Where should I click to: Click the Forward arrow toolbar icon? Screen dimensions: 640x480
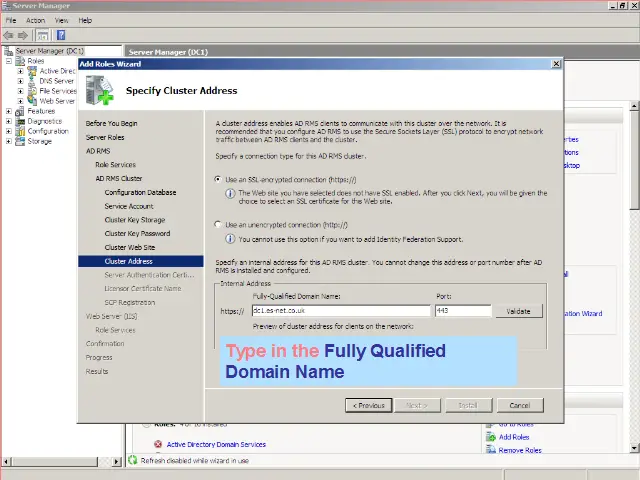[23, 36]
